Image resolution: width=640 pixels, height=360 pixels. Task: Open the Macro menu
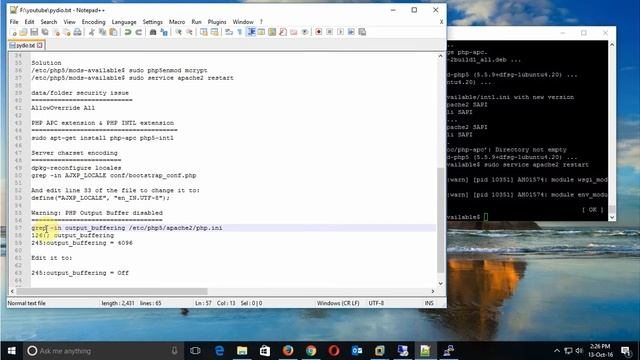click(x=177, y=22)
